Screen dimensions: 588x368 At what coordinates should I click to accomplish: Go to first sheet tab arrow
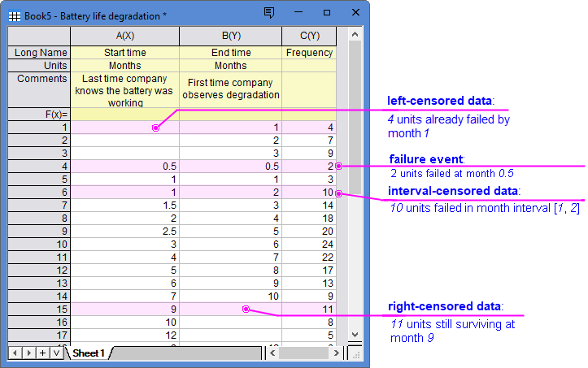pos(15,353)
